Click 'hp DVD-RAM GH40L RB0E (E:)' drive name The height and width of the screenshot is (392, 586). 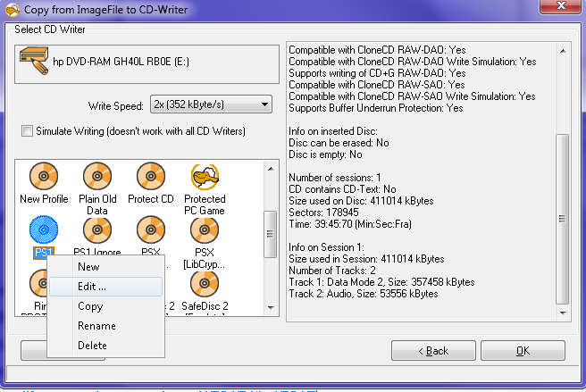click(121, 62)
